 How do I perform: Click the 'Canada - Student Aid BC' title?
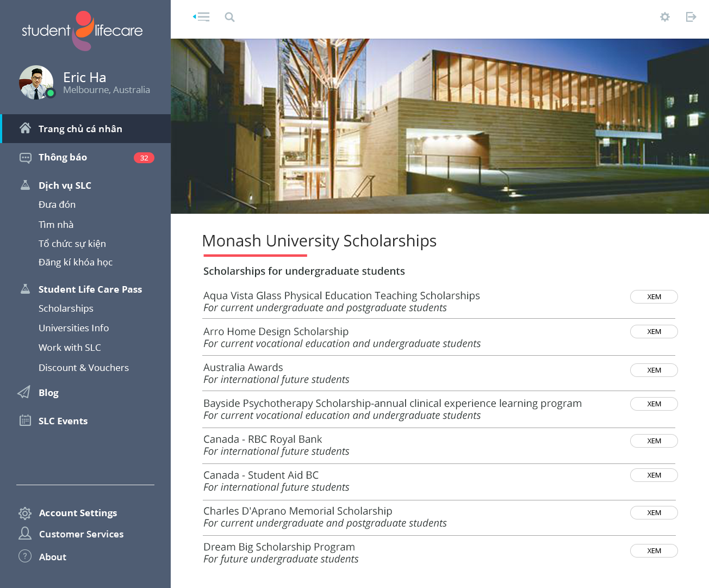point(261,475)
